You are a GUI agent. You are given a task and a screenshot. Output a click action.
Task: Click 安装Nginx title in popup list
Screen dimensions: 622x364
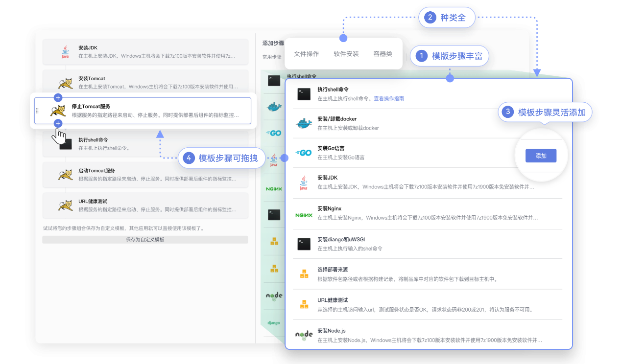pyautogui.click(x=329, y=208)
